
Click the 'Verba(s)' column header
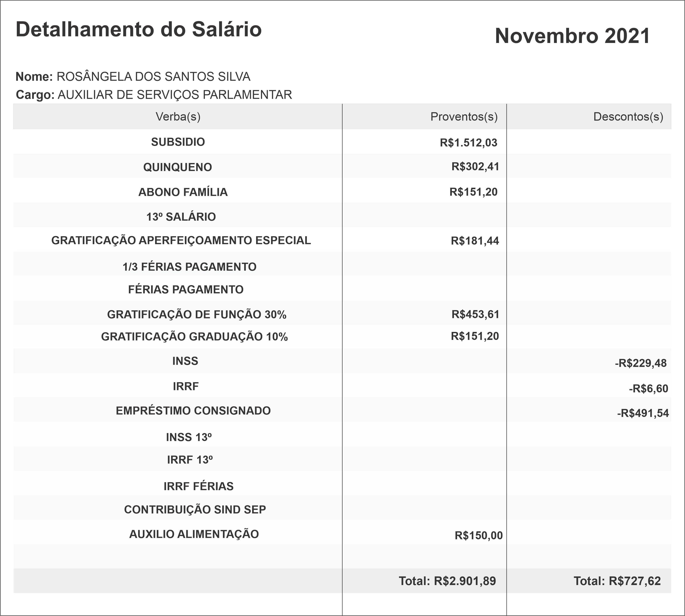click(178, 117)
